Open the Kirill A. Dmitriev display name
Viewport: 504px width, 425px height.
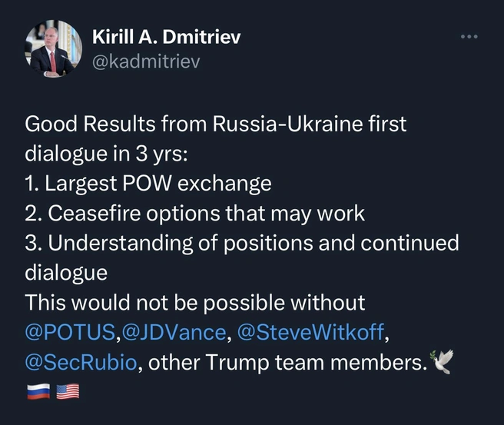(x=166, y=37)
